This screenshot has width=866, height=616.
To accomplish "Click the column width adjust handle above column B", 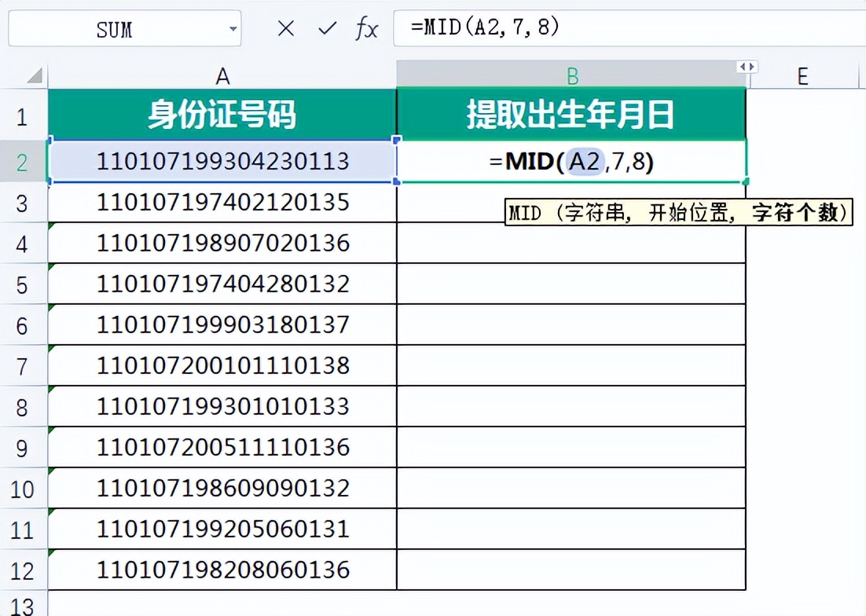I will coord(747,68).
